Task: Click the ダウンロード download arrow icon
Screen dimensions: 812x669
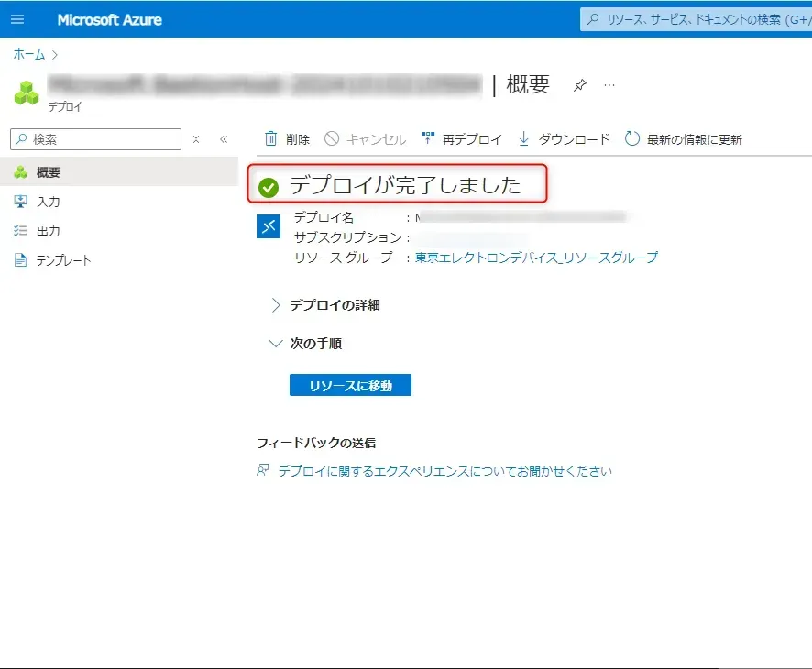Action: click(x=524, y=139)
